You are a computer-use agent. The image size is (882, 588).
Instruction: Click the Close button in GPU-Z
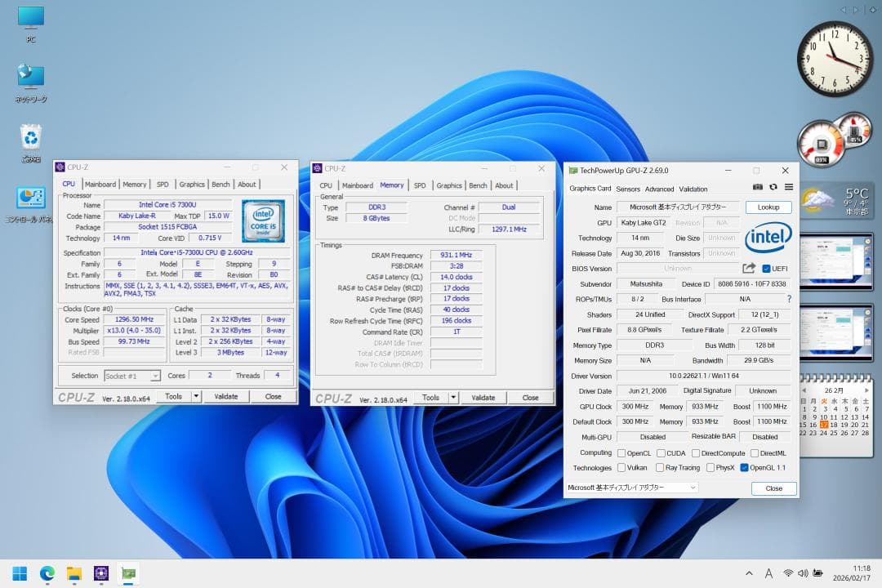pyautogui.click(x=774, y=488)
